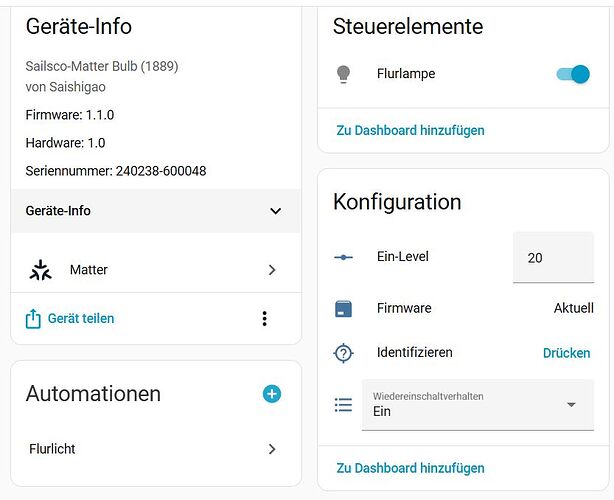The height and width of the screenshot is (500, 614).
Task: Open the three-dot device options menu
Action: pos(264,318)
